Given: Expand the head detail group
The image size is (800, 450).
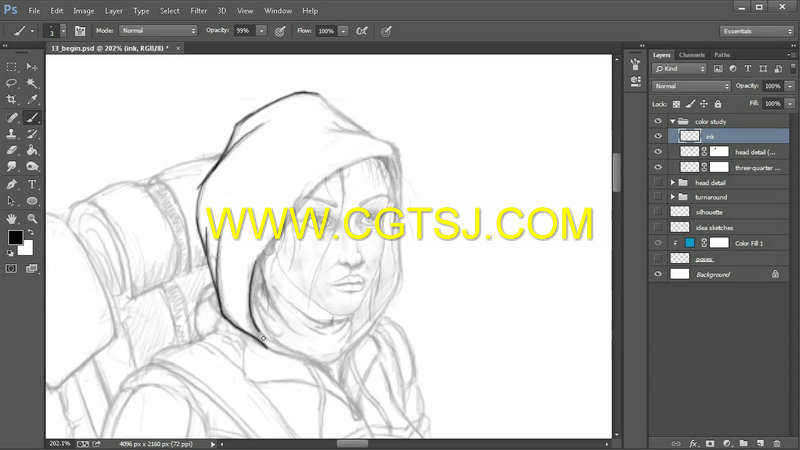Looking at the screenshot, I should point(672,183).
